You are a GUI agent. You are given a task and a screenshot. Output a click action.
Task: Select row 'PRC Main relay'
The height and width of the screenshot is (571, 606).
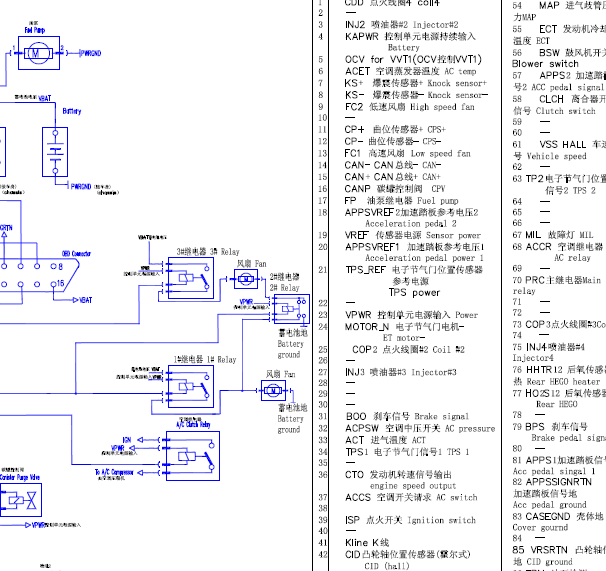tap(557, 285)
